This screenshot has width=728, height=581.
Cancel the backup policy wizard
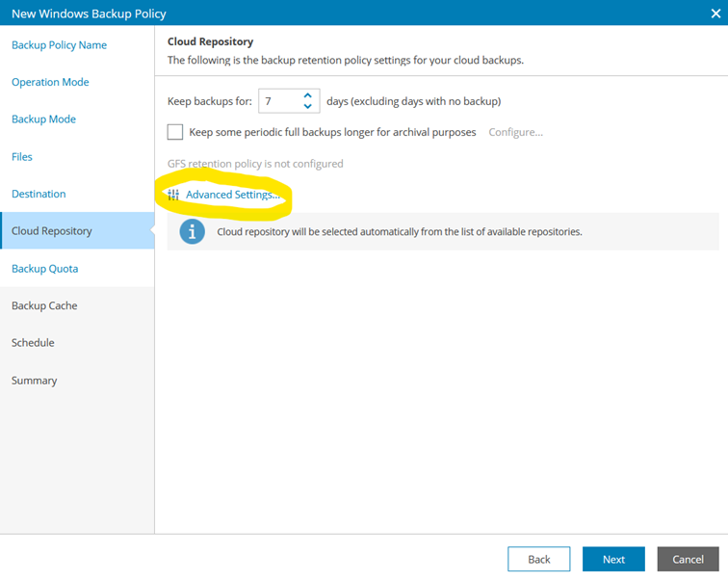[x=689, y=559]
